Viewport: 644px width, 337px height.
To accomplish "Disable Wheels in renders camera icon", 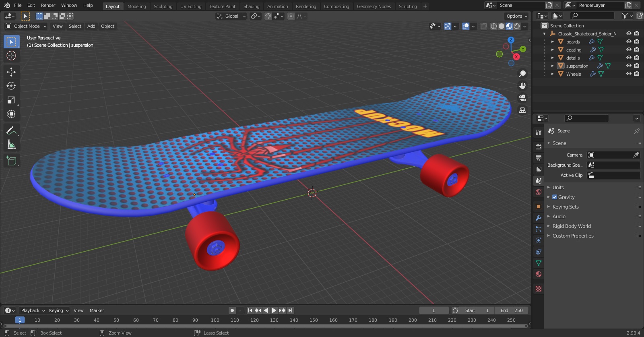I will coord(637,74).
